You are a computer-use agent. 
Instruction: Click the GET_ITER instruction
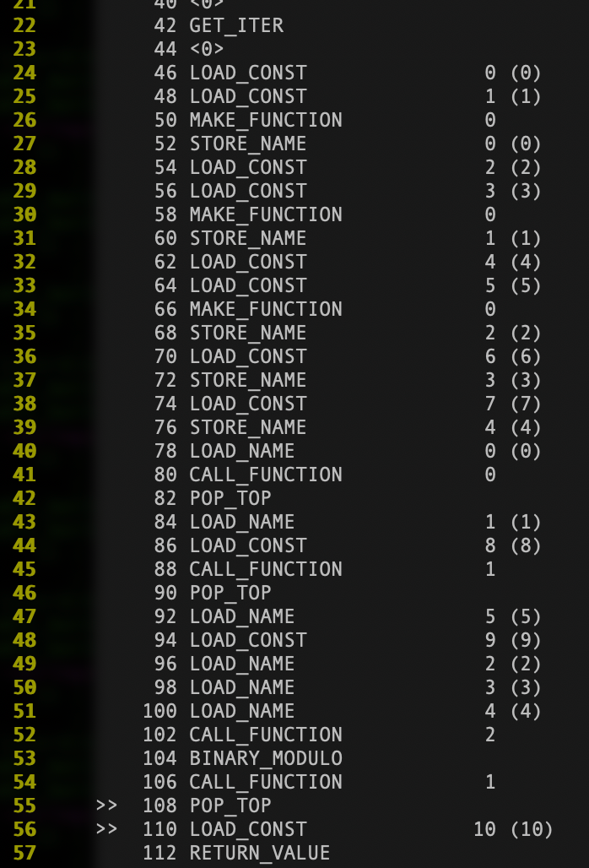[236, 26]
